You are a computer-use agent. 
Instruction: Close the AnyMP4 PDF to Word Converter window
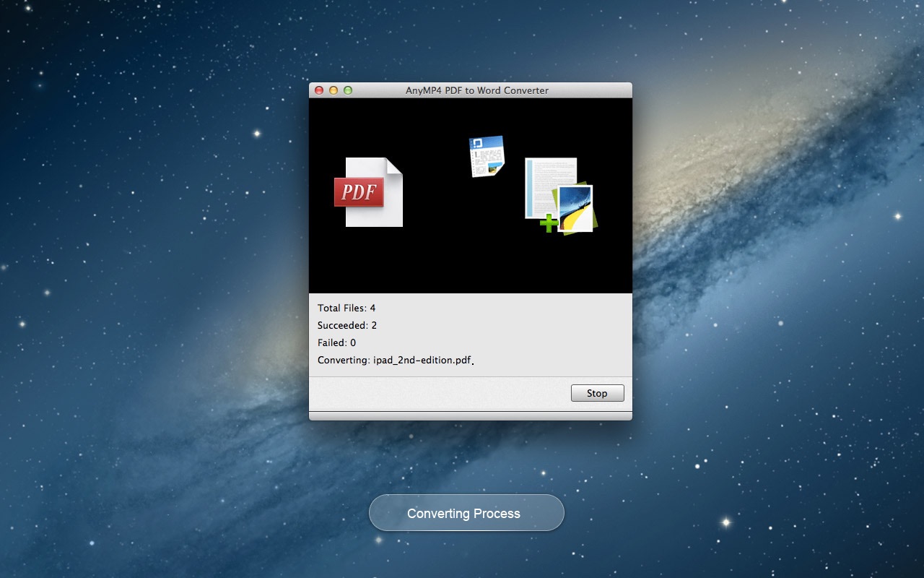coord(319,90)
